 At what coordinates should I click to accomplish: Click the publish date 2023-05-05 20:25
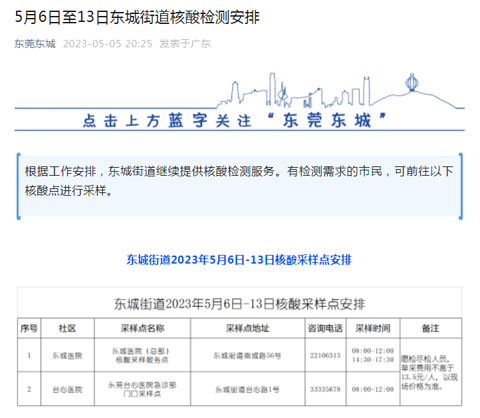coord(107,44)
